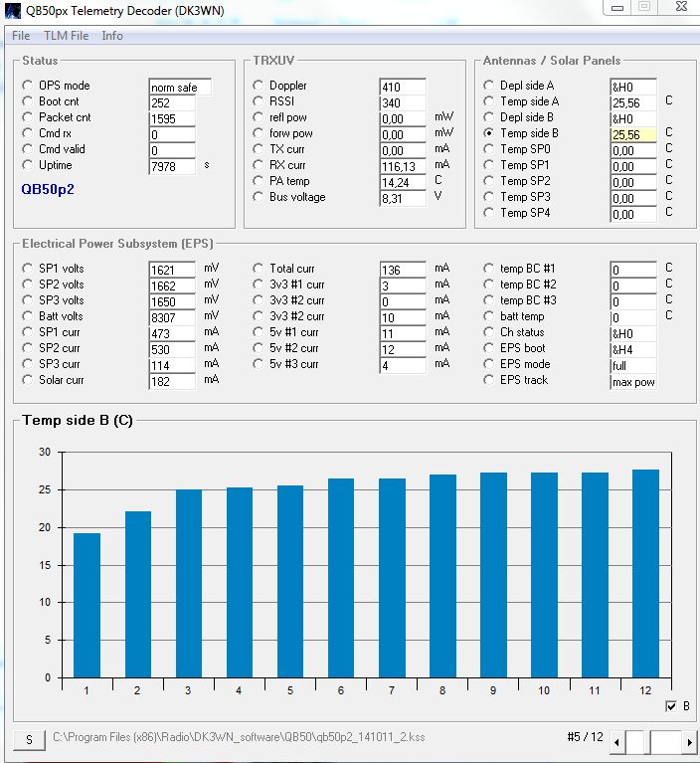Select the Boot cnt radio button
Screen dimensions: 700x763
[27, 101]
